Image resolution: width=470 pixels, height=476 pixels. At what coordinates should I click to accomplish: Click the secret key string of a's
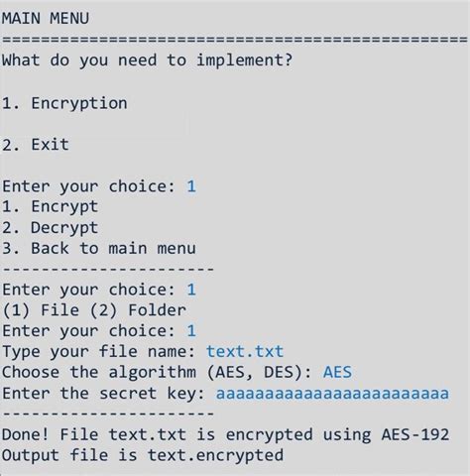tap(332, 394)
